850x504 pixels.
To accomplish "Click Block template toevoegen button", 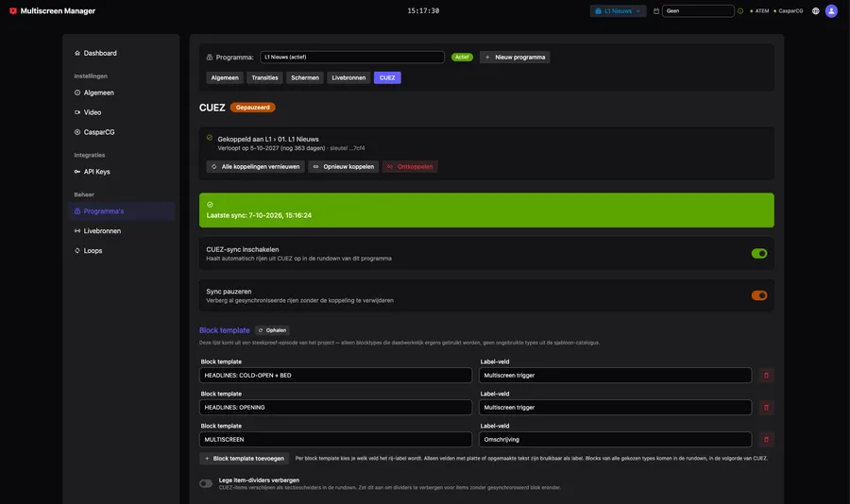I will pyautogui.click(x=244, y=459).
